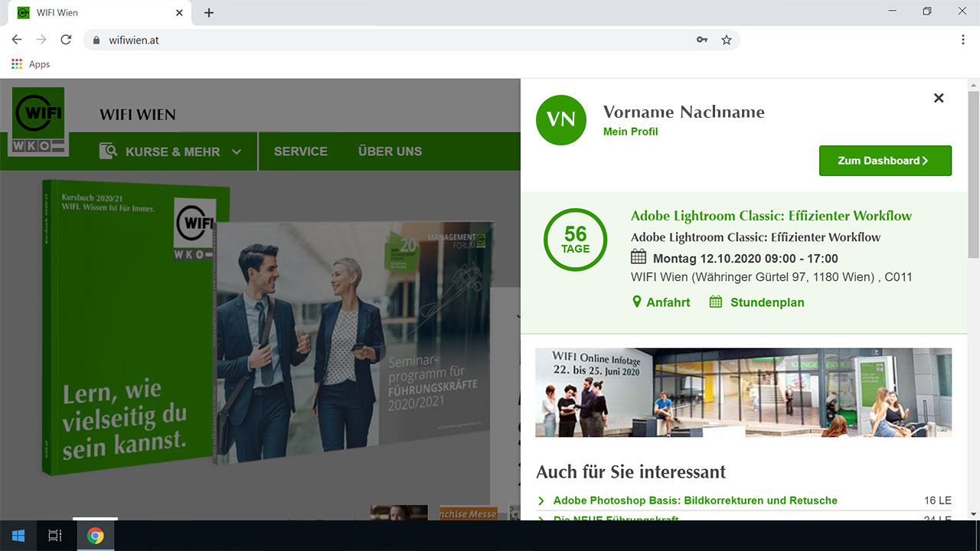Viewport: 980px width, 551px height.
Task: Click the Chrome taskbar icon
Action: point(96,536)
